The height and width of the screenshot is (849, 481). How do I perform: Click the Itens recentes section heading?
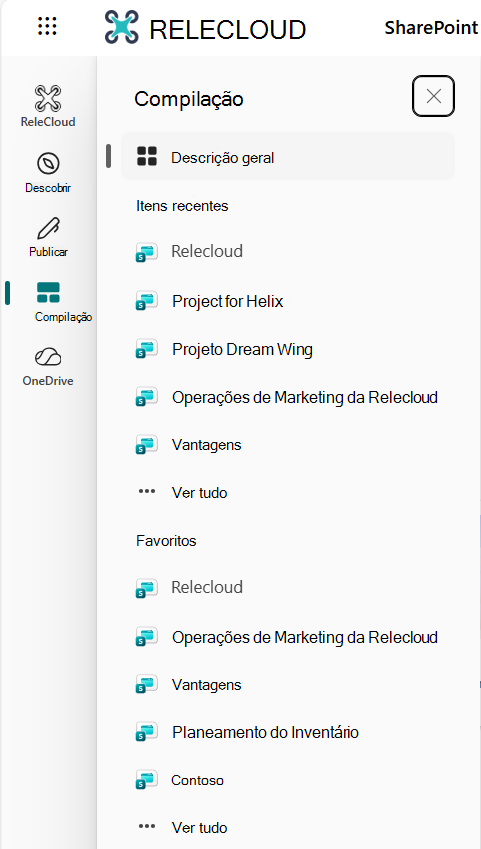182,206
